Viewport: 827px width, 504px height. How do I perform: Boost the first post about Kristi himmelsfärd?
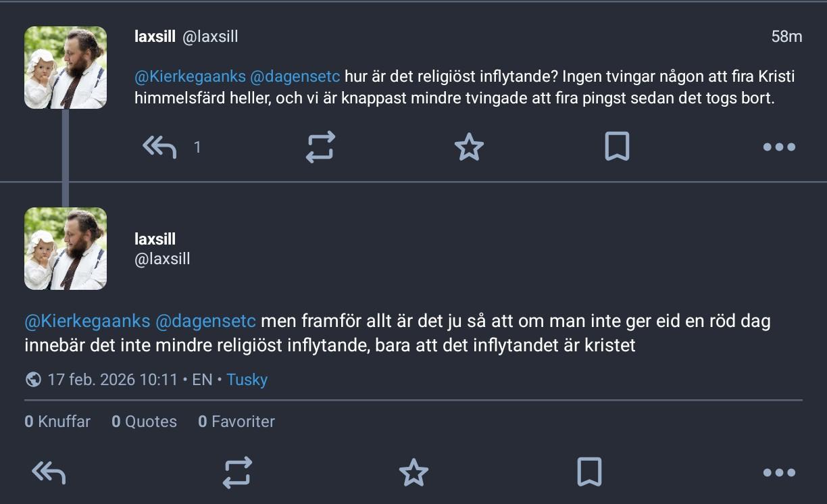320,147
